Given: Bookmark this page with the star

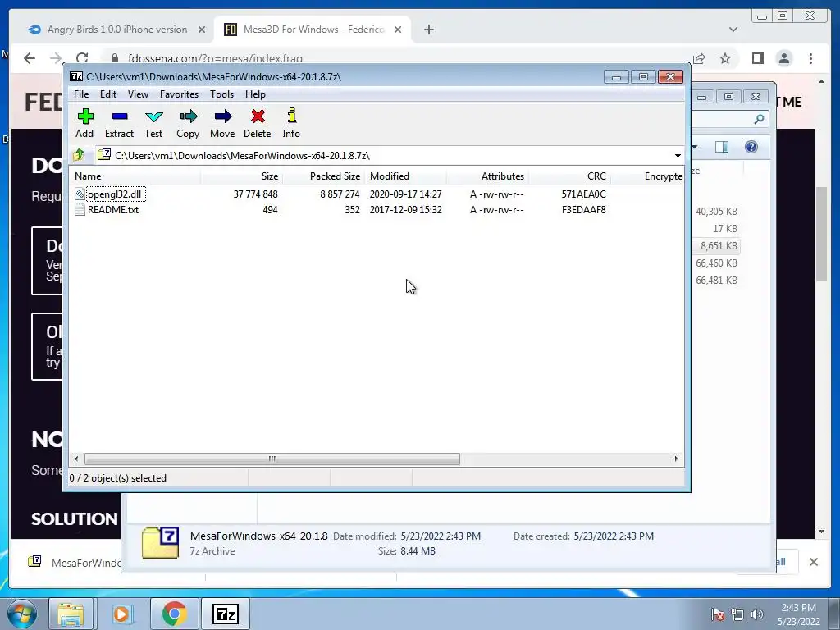Looking at the screenshot, I should 725,58.
